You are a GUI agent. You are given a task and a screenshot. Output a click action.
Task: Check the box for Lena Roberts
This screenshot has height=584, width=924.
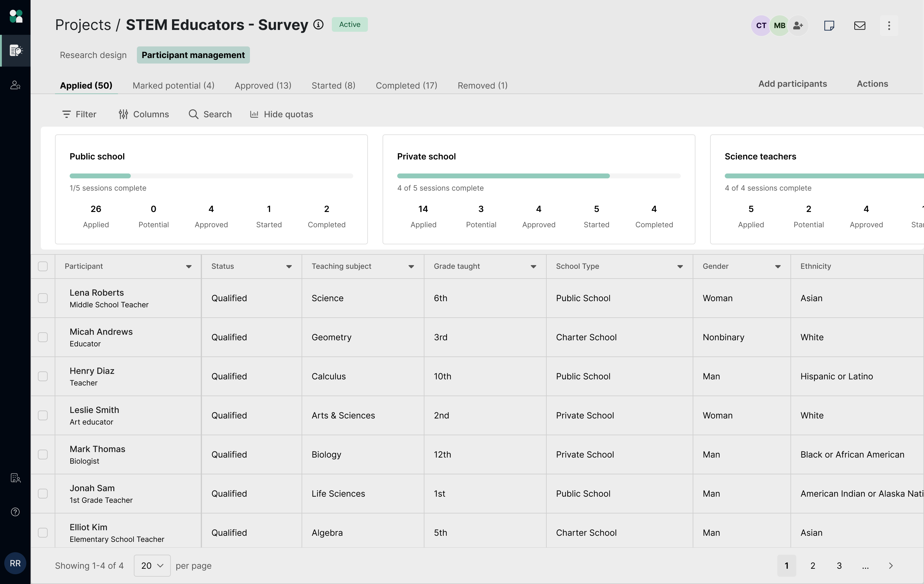point(43,298)
